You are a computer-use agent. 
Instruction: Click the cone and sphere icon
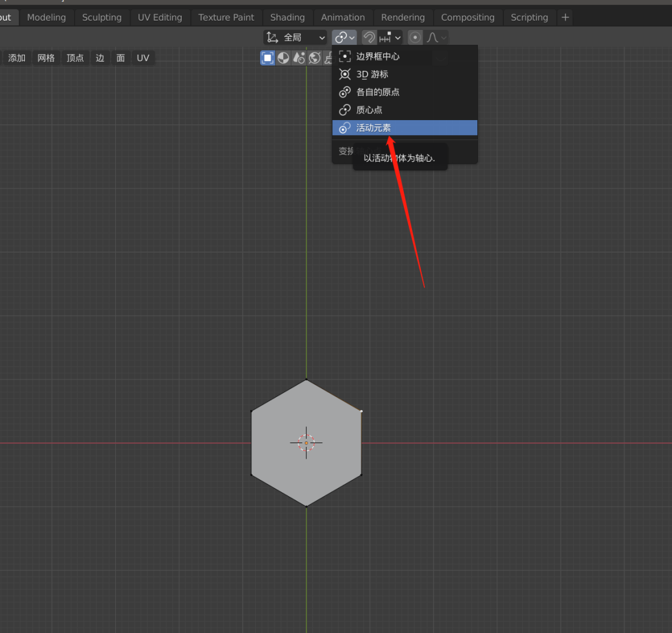pos(299,58)
